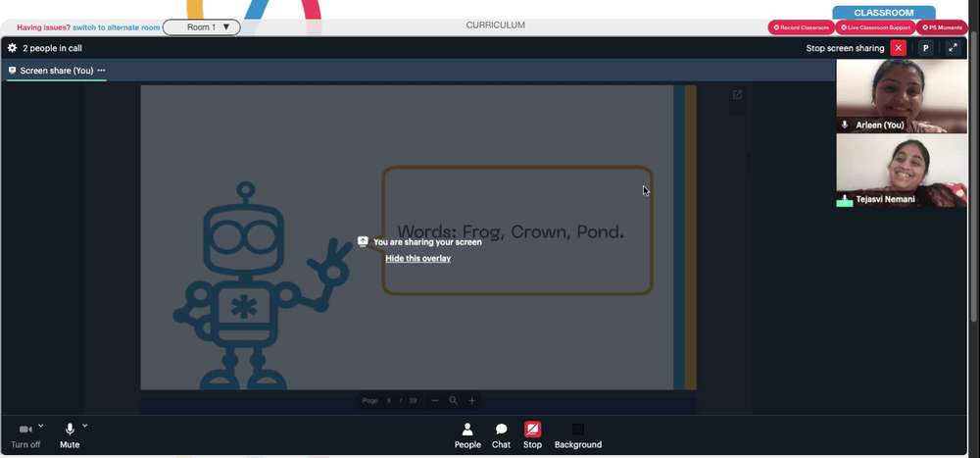Viewport: 980px width, 458px height.
Task: Open Room 1 dropdown
Action: pyautogui.click(x=201, y=26)
